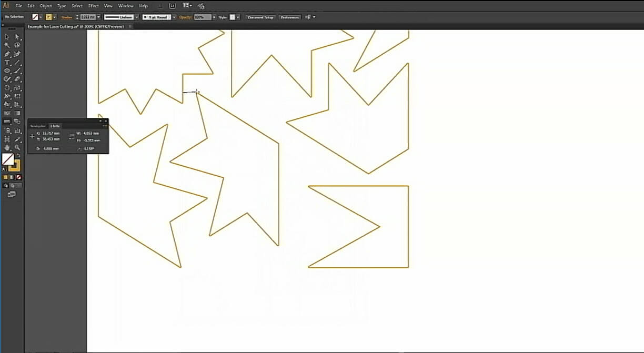Viewport: 644px width, 353px height.
Task: Select the Mesh tool
Action: (x=7, y=113)
